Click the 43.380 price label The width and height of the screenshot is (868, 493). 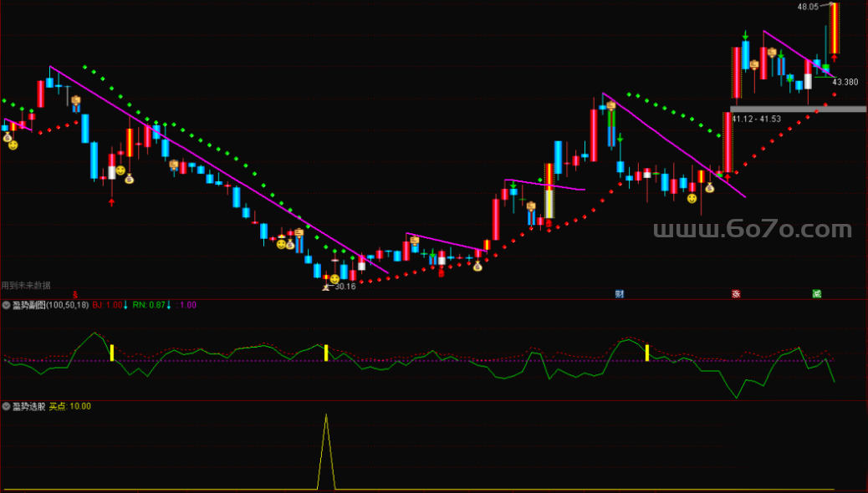tap(845, 82)
